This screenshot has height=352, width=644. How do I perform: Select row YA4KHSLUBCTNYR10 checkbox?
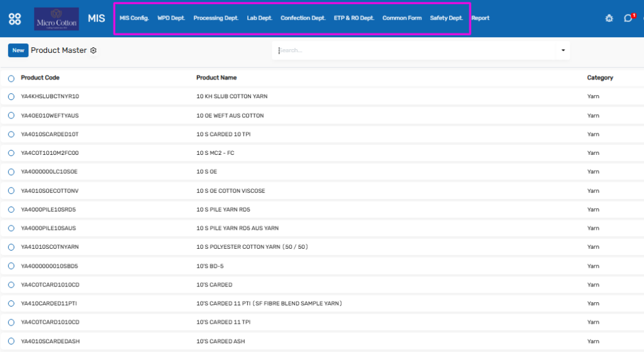coord(11,97)
